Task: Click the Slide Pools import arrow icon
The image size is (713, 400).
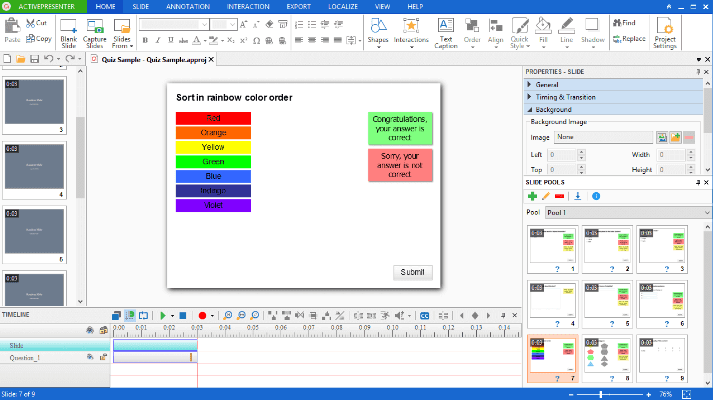Action: click(577, 196)
